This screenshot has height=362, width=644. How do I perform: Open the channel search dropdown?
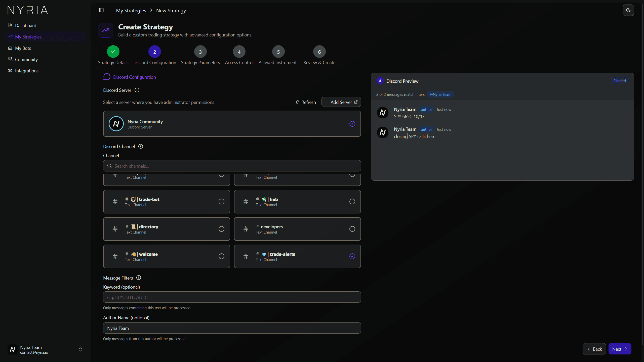(x=232, y=166)
